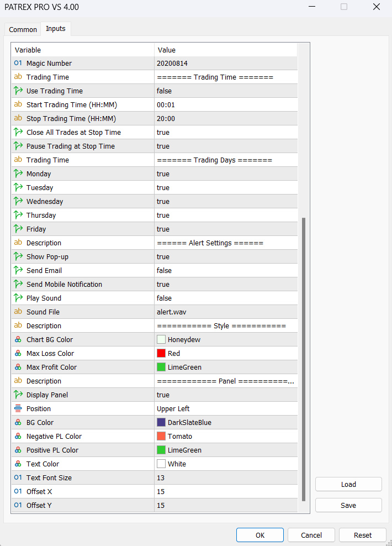Click the Stop Trading Time value 20:00
Viewport: 392px width, 546px height.
[x=226, y=118]
